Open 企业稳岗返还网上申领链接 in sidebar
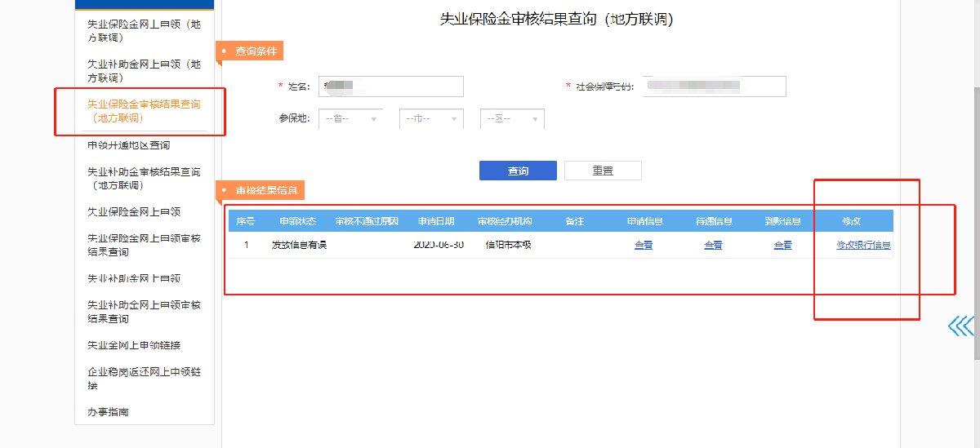The image size is (980, 448). click(x=144, y=379)
